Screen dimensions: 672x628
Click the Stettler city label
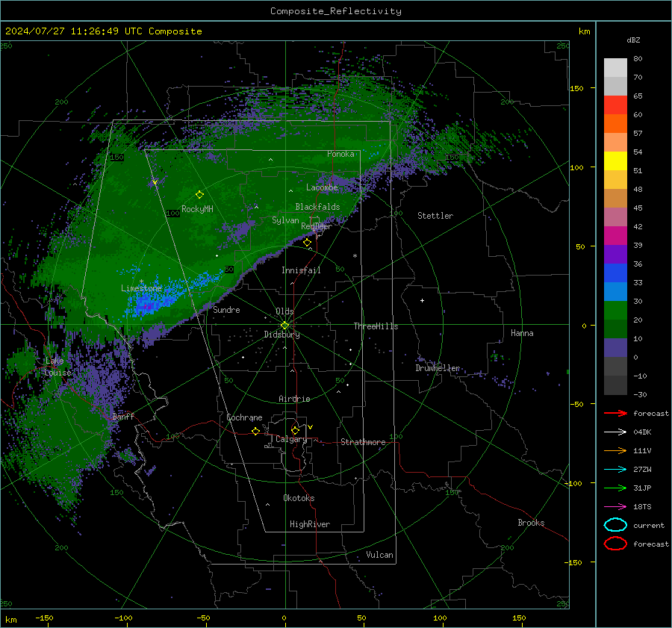(435, 216)
